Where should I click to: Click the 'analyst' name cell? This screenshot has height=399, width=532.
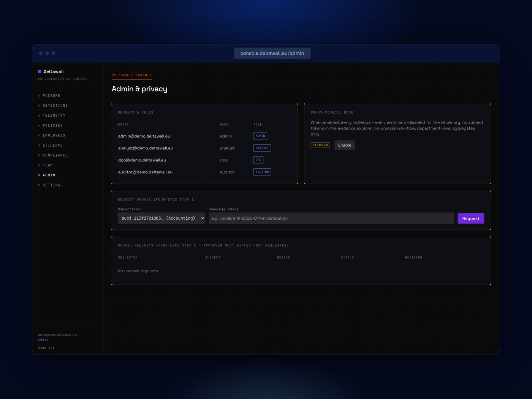227,148
